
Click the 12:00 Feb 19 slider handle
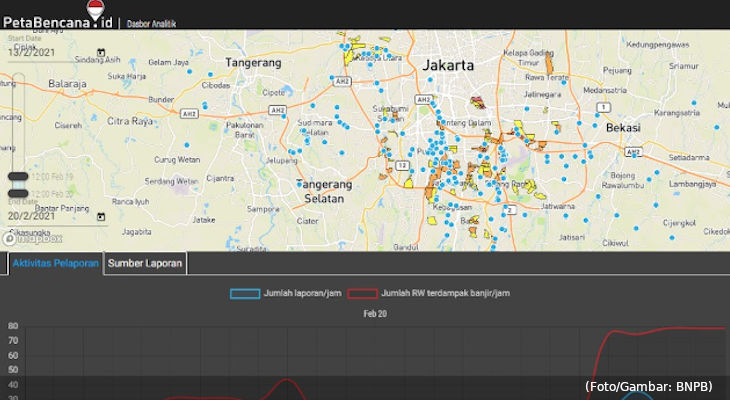point(18,177)
